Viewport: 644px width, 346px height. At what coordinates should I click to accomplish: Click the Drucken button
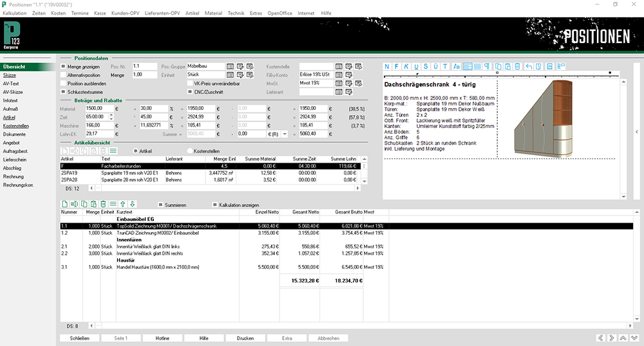click(245, 338)
